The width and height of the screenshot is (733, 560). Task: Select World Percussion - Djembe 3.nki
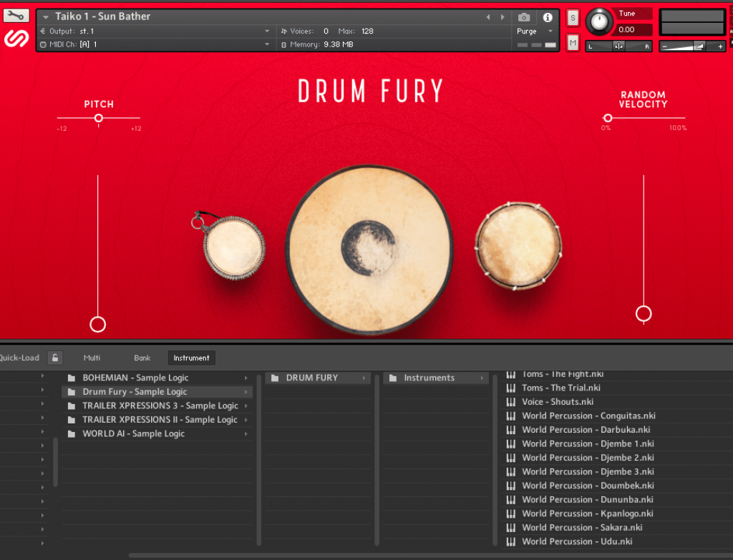[x=588, y=472]
